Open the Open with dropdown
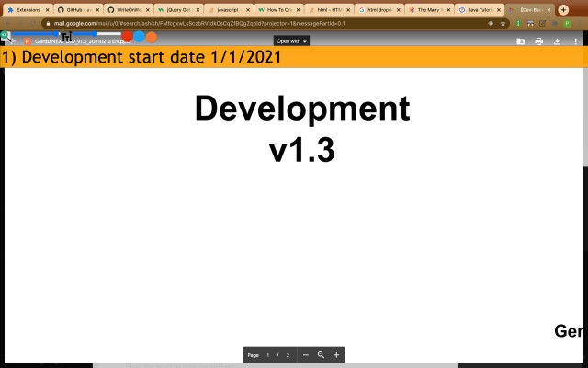 click(x=291, y=40)
